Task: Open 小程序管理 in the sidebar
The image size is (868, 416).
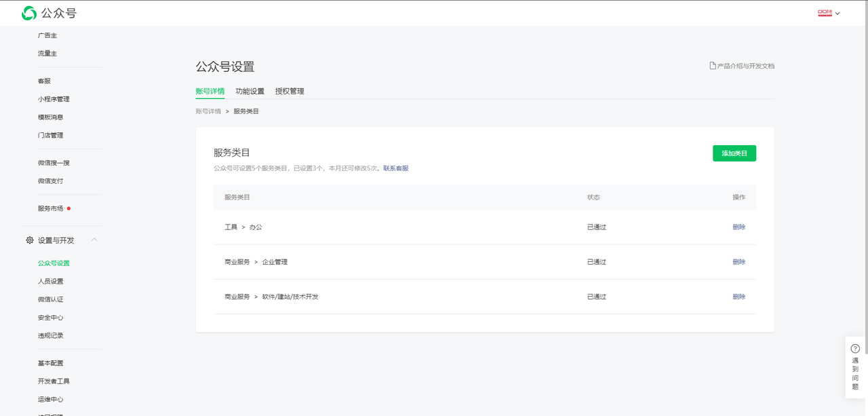Action: pos(54,99)
